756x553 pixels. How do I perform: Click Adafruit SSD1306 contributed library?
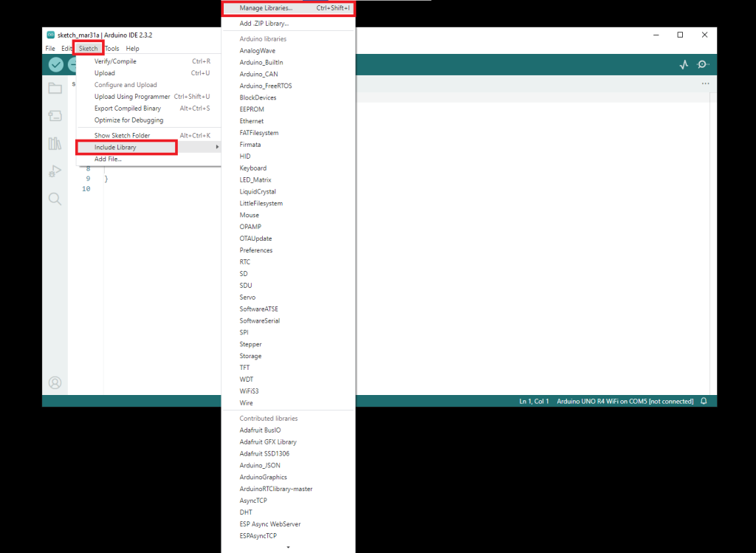coord(265,453)
